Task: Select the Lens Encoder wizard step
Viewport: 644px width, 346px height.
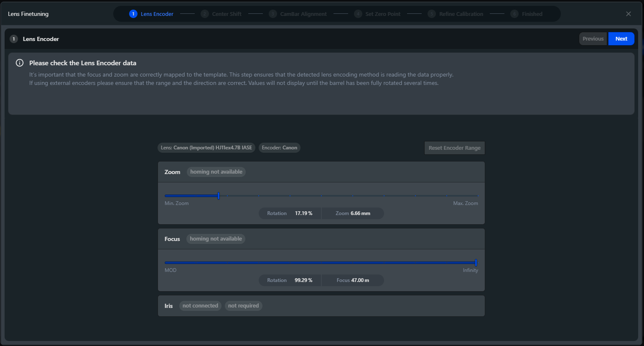Action: click(151, 14)
